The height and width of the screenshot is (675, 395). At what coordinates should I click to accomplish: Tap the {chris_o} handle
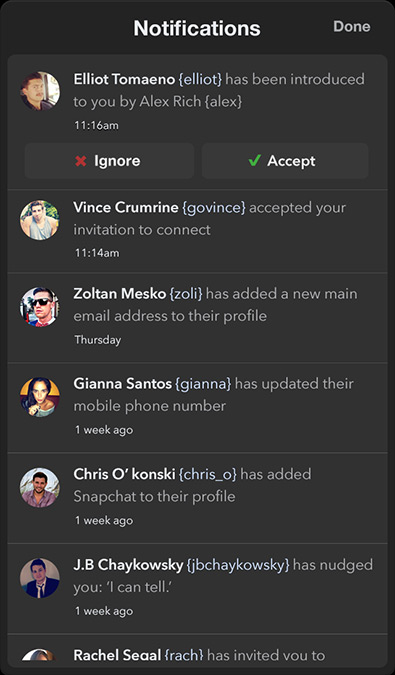(207, 474)
